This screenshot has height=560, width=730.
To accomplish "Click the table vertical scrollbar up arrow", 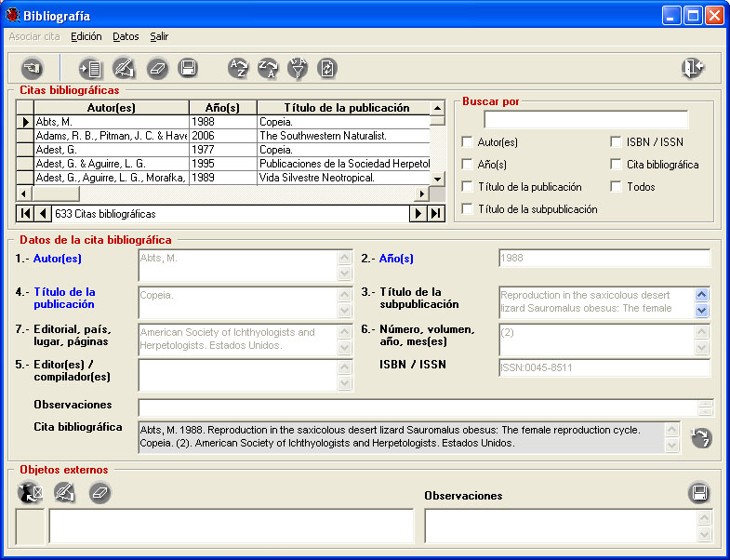I will point(437,109).
